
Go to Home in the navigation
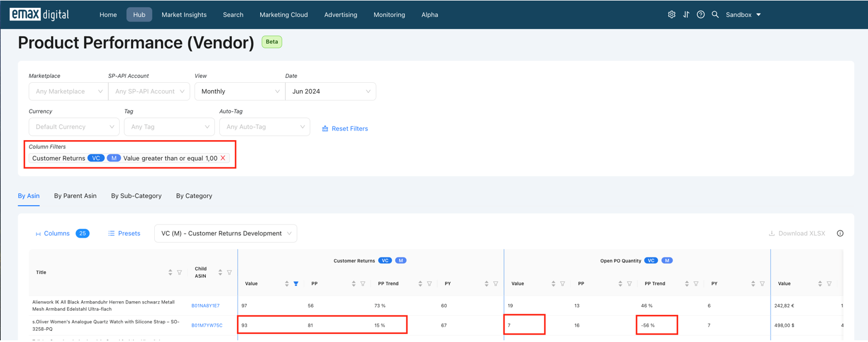click(108, 15)
